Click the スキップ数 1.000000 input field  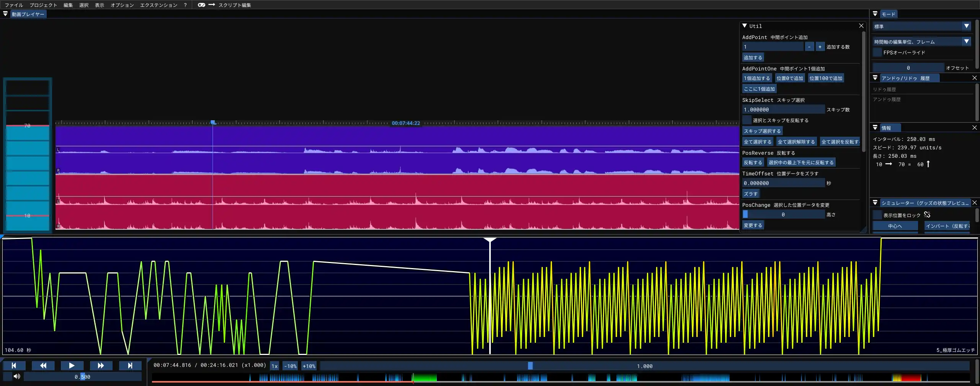(x=783, y=110)
